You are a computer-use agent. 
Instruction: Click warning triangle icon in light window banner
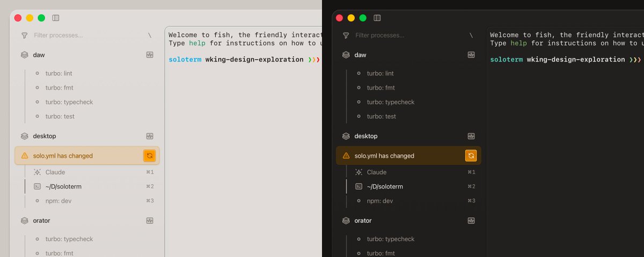pos(24,156)
